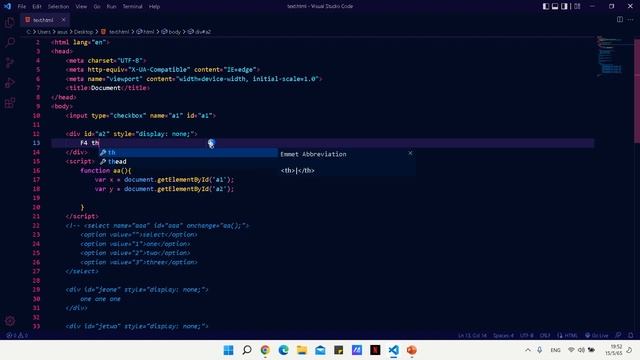640x360 pixels.
Task: Close the test.html editor tab
Action: [63, 20]
